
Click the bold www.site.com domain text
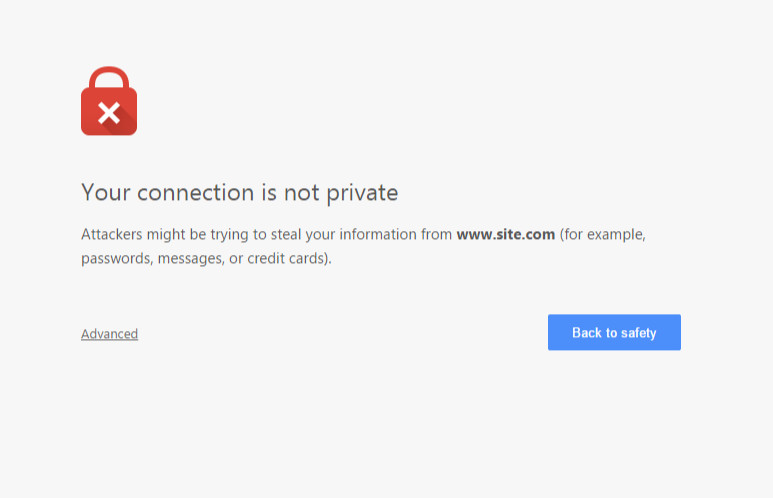point(505,235)
